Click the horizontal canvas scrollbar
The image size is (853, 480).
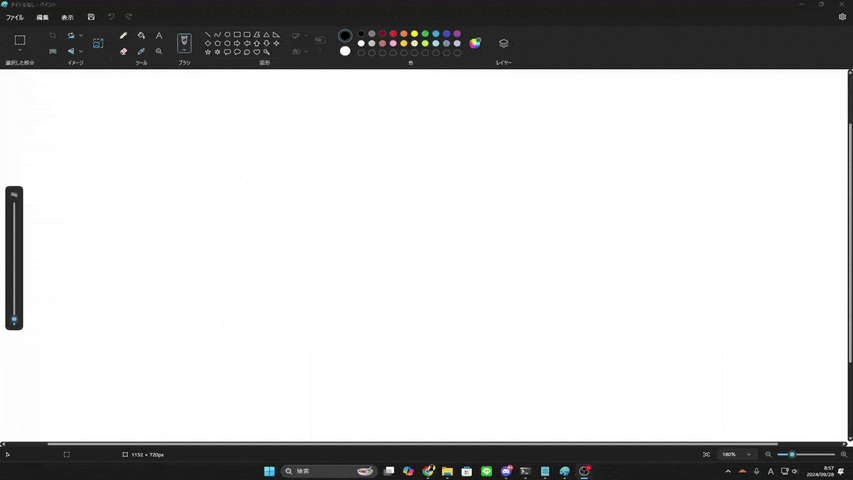[412, 444]
